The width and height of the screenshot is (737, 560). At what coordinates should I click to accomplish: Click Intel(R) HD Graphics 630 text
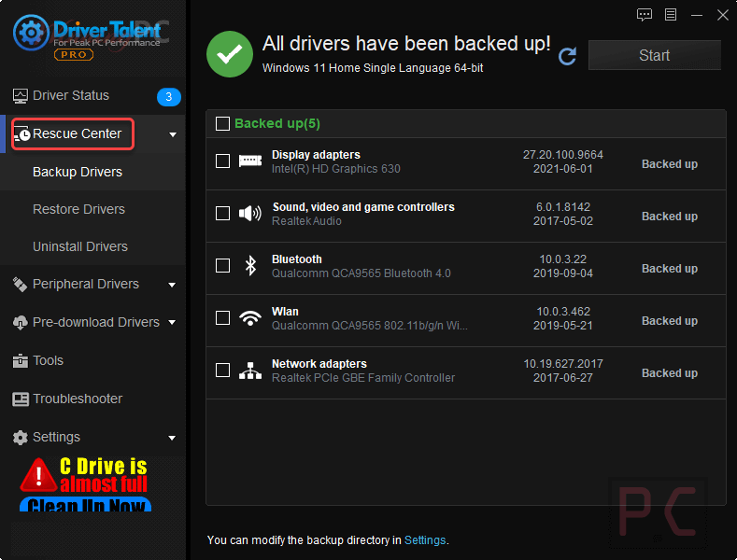pyautogui.click(x=336, y=169)
